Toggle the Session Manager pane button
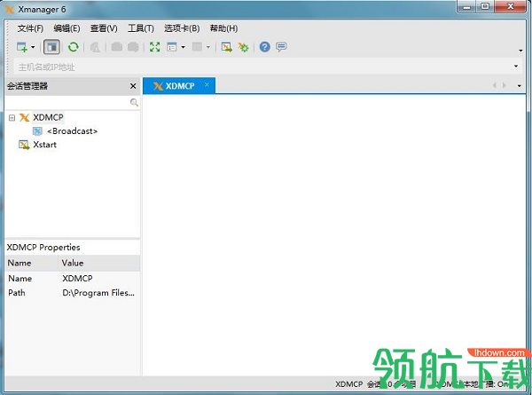The image size is (532, 395). [52, 47]
